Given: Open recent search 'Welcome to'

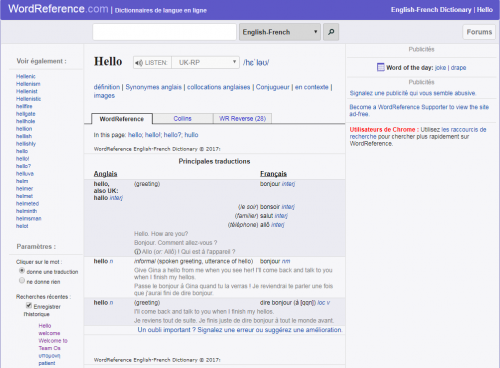Looking at the screenshot, I should pos(53,341).
